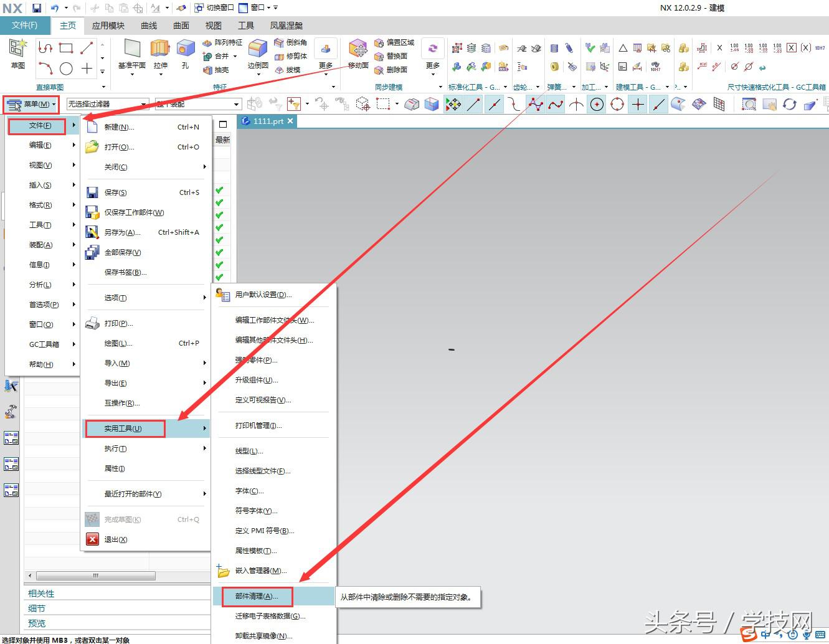The height and width of the screenshot is (644, 829).
Task: Toggle the enable snap point button
Action: (x=453, y=105)
